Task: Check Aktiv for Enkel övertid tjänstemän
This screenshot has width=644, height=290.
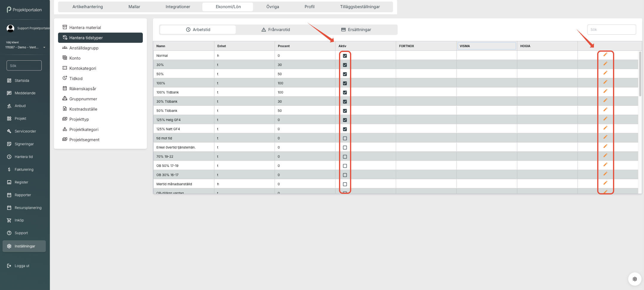Action: tap(345, 148)
